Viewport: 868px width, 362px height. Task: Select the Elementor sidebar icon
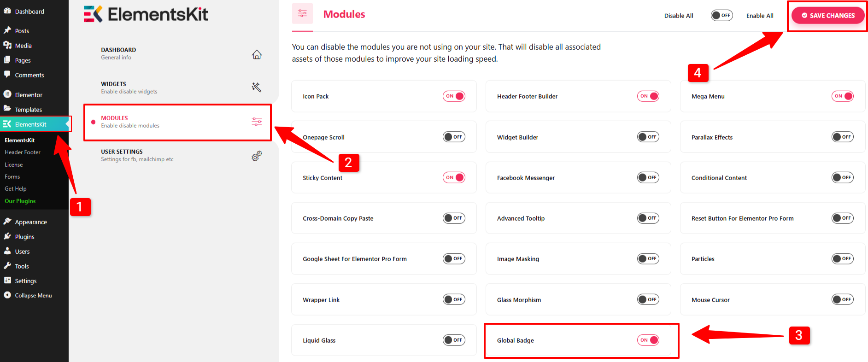tap(7, 94)
